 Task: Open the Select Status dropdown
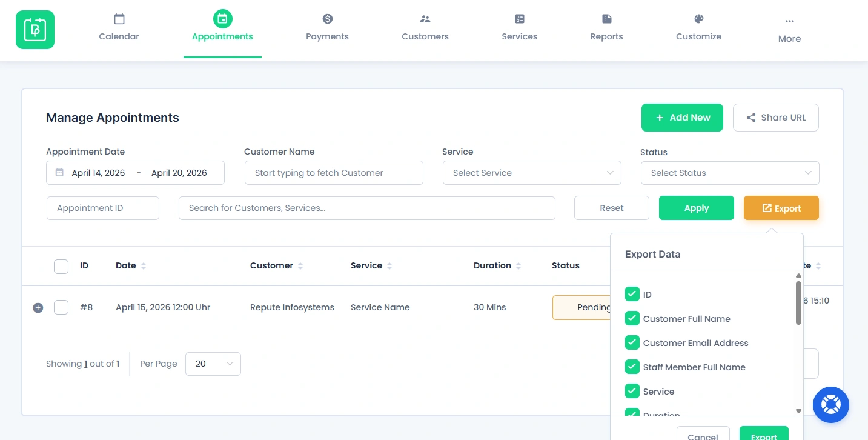pos(730,173)
